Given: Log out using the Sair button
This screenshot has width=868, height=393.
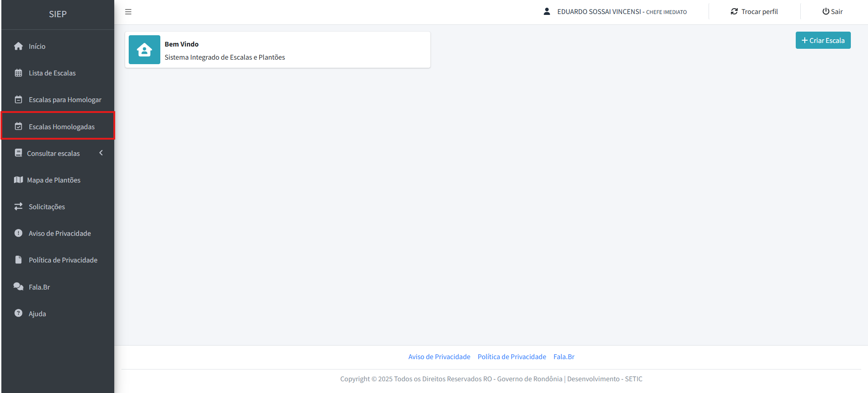Looking at the screenshot, I should click(x=832, y=12).
